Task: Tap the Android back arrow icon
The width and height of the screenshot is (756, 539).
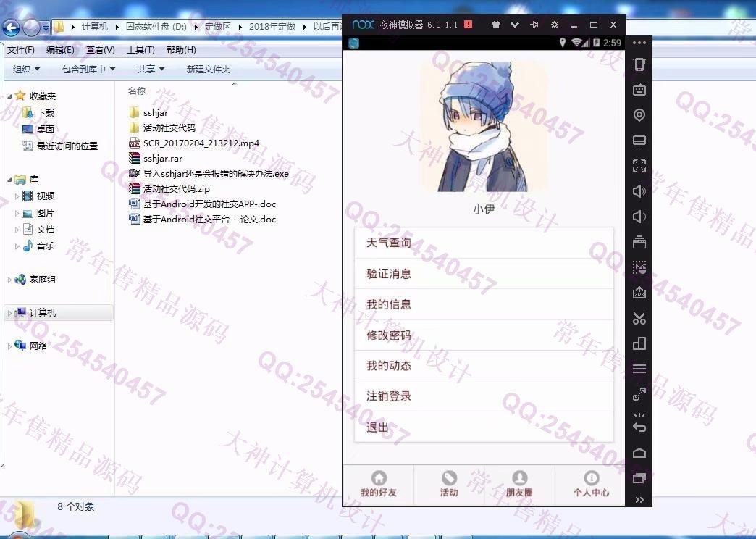Action: point(639,427)
